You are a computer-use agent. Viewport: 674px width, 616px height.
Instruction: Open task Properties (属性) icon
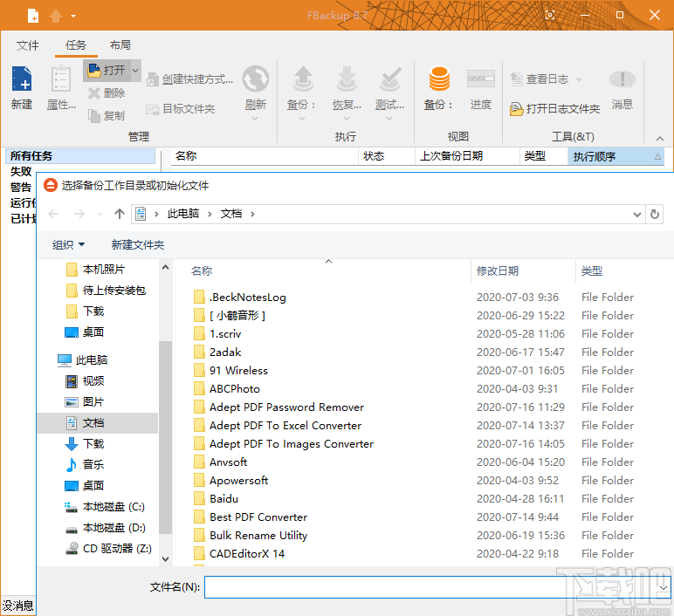(x=61, y=79)
